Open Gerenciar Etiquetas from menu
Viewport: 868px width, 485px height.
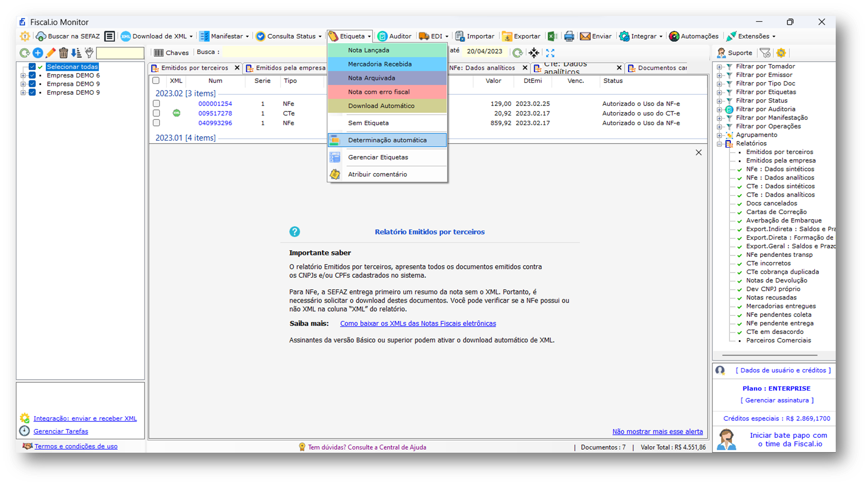387,157
